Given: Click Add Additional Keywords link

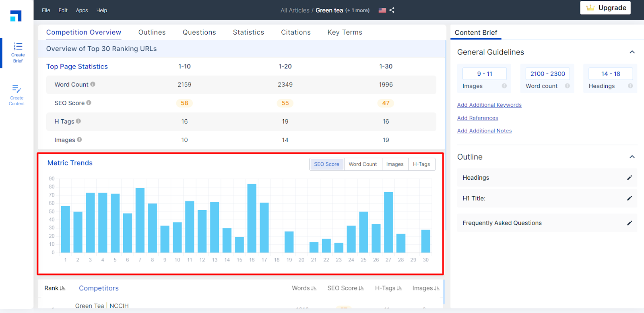Looking at the screenshot, I should point(489,105).
